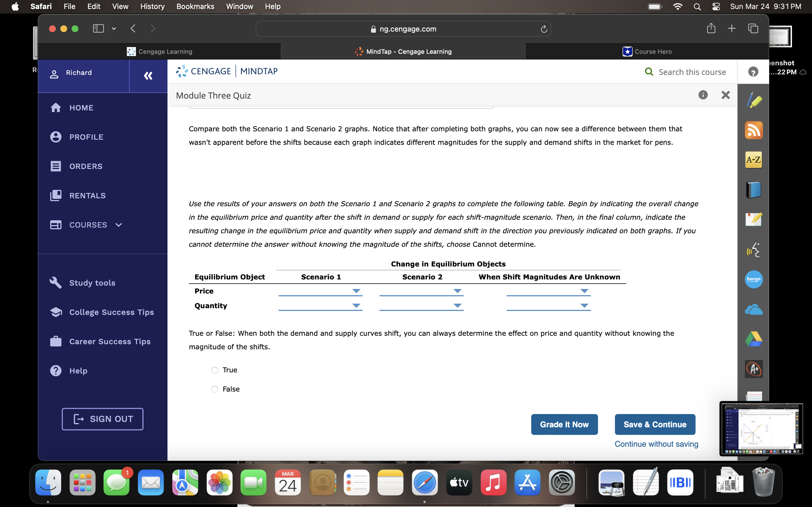This screenshot has height=507, width=812.
Task: Open Price dropdown for Scenario 1
Action: [320, 291]
